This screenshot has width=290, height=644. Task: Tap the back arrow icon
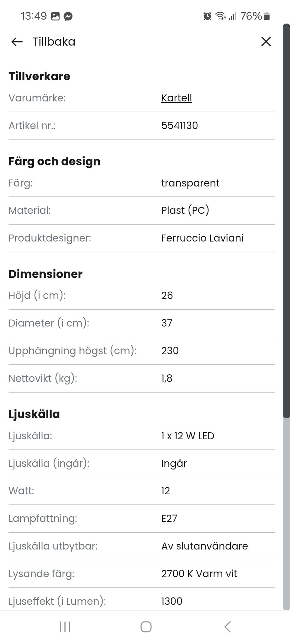[17, 42]
